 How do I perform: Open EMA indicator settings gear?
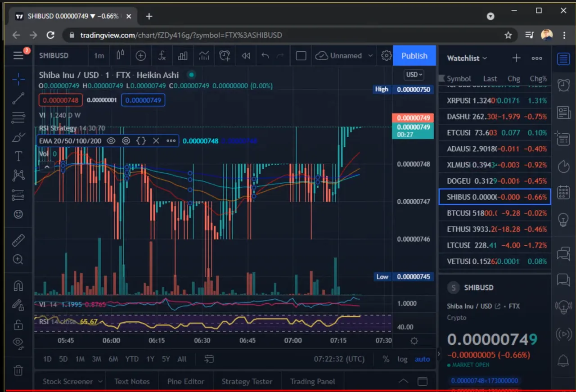click(126, 141)
